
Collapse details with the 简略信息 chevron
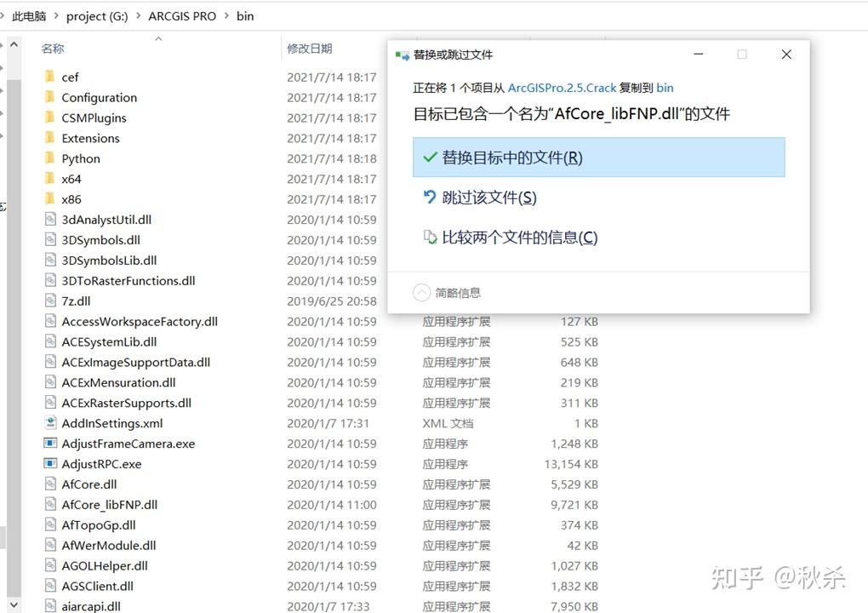(422, 292)
